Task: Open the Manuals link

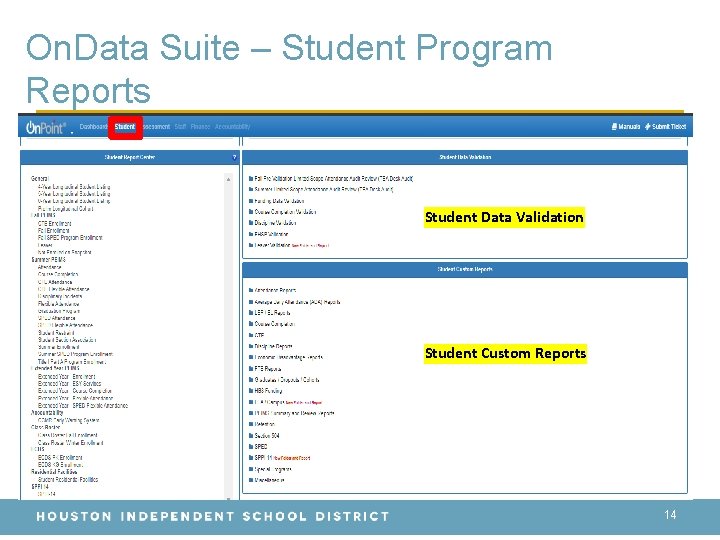Action: (626, 127)
